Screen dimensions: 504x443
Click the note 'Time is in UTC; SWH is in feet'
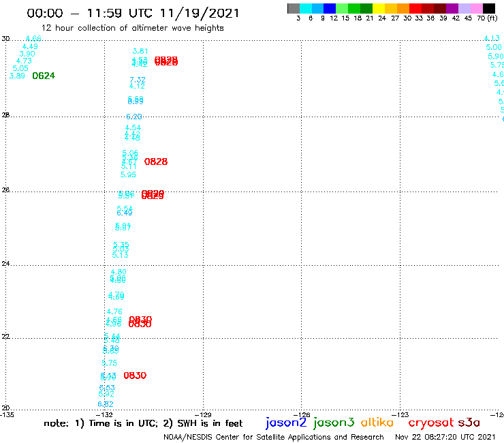[x=143, y=423]
